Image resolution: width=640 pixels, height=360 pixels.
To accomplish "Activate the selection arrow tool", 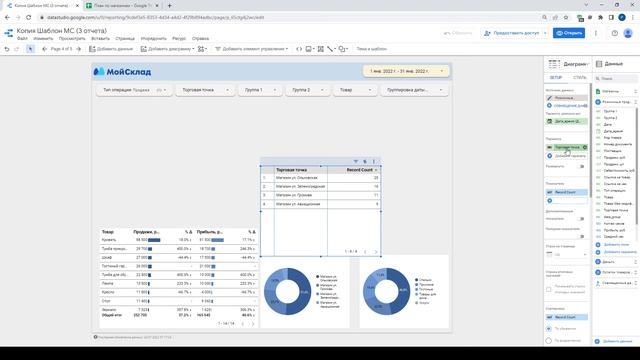I will (30, 49).
